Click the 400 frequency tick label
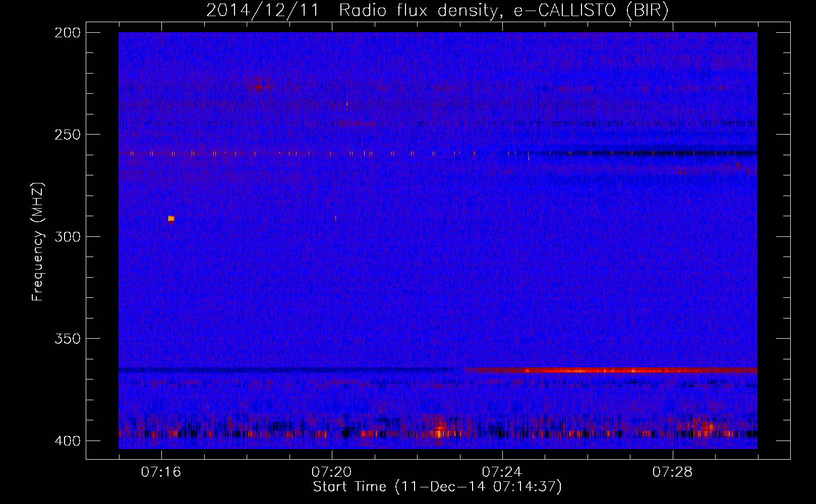816x504 pixels. coord(67,440)
